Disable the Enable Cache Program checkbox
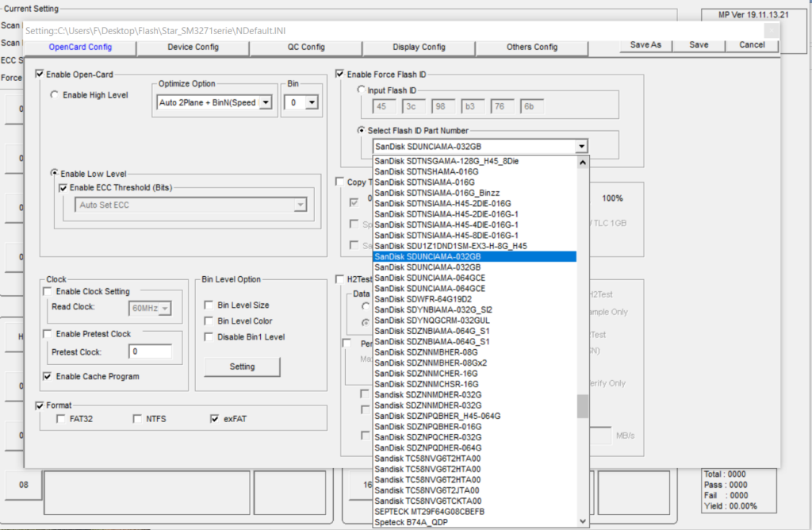 click(48, 376)
